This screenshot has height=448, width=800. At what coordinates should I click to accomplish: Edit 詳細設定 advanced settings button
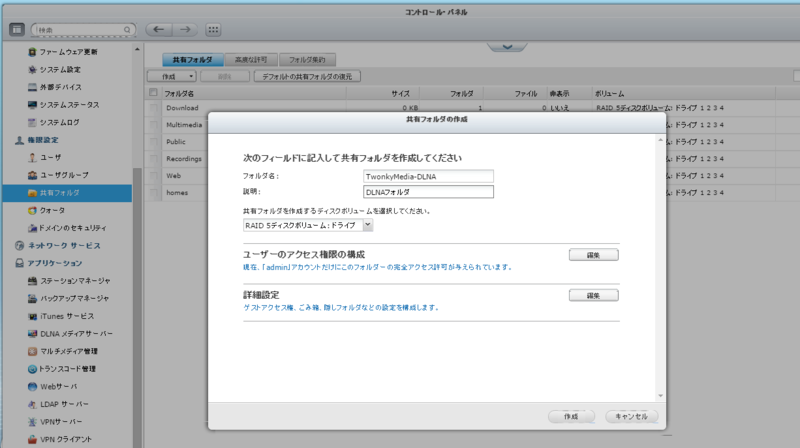tap(593, 295)
